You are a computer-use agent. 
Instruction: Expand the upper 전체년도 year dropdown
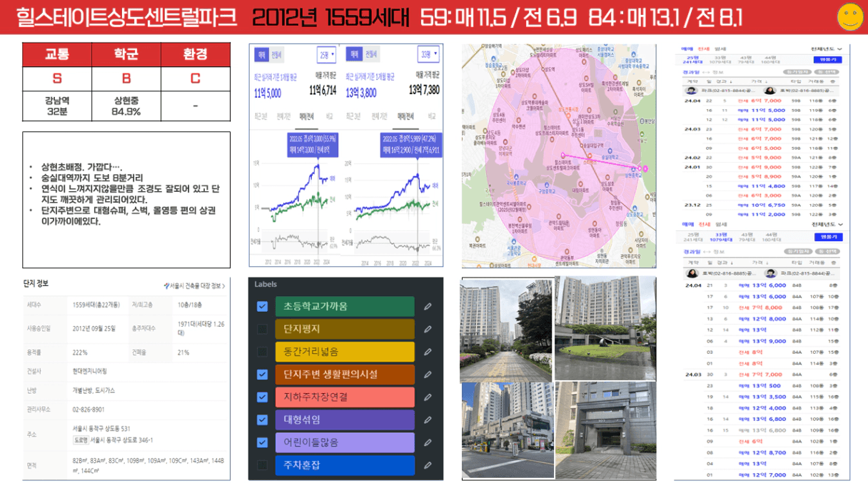point(827,49)
